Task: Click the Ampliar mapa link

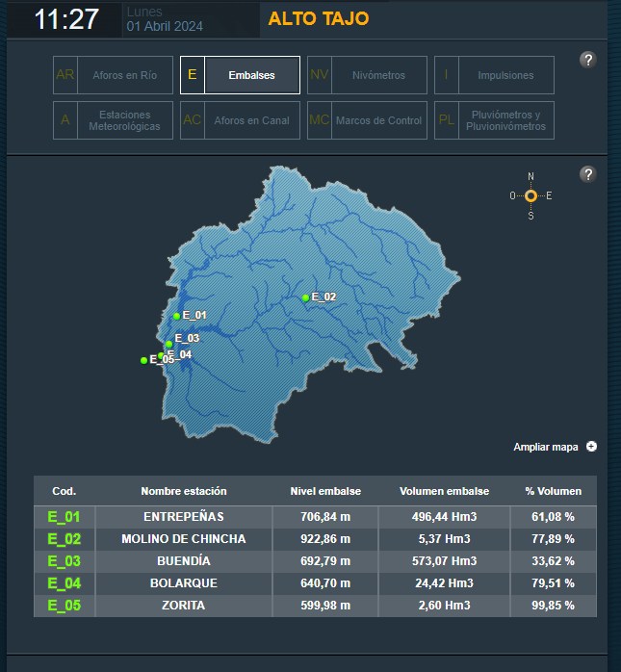Action: [x=546, y=447]
